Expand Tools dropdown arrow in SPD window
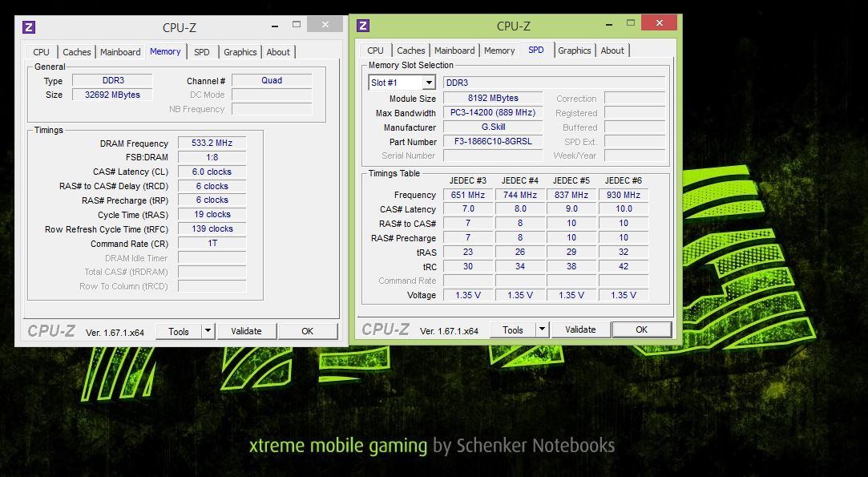The width and height of the screenshot is (868, 477). click(542, 329)
